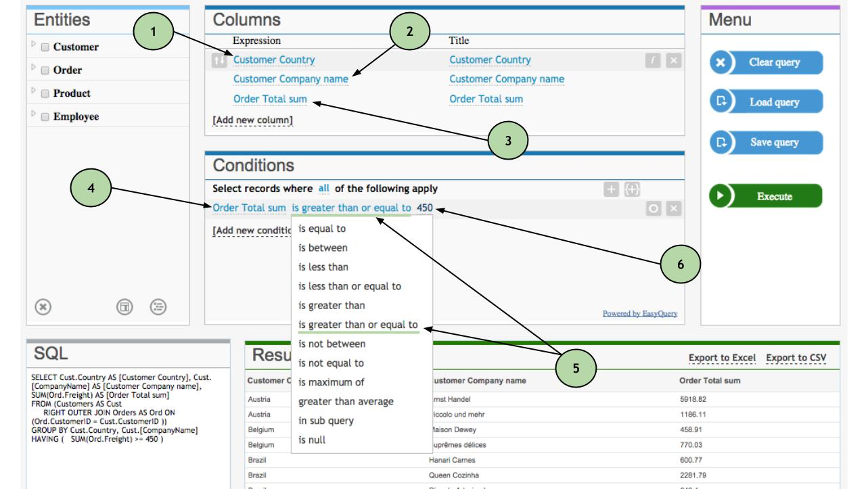This screenshot has width=868, height=489.
Task: Click the X icon at bottom of Entities panel
Action: click(42, 306)
